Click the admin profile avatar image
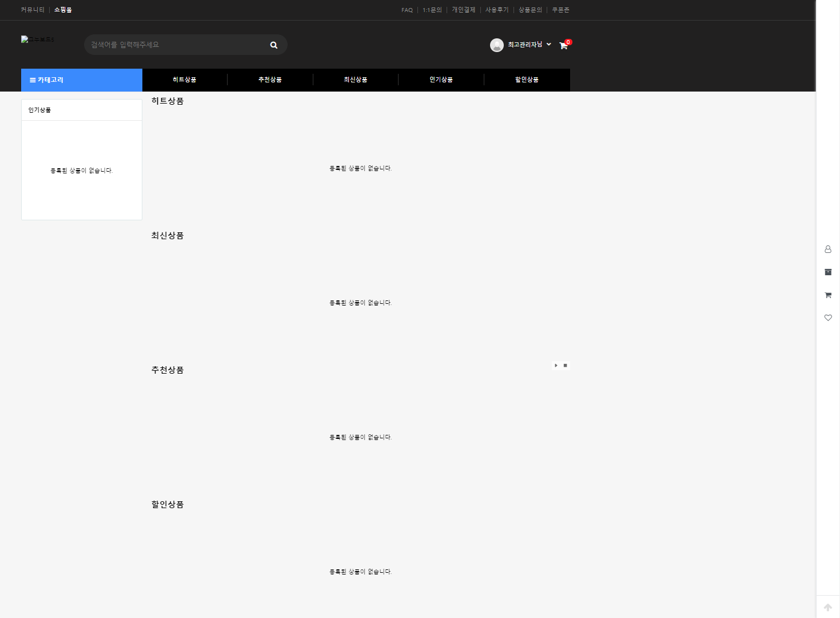This screenshot has width=840, height=618. 497,45
